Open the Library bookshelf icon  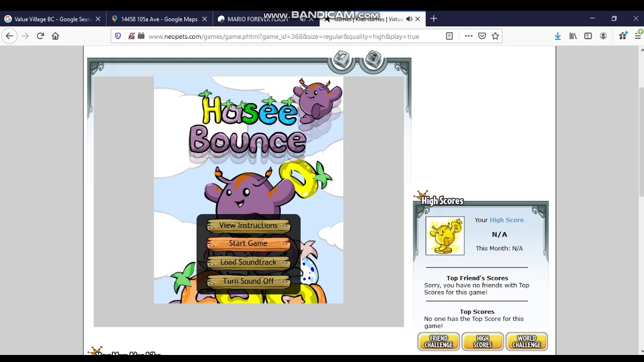coord(573,36)
